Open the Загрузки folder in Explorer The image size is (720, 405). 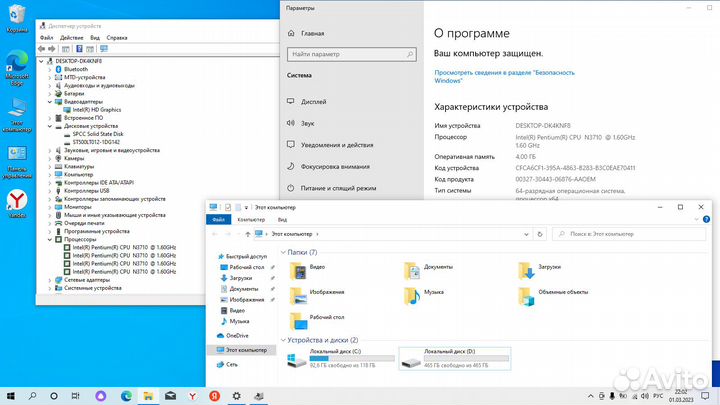[x=526, y=268]
